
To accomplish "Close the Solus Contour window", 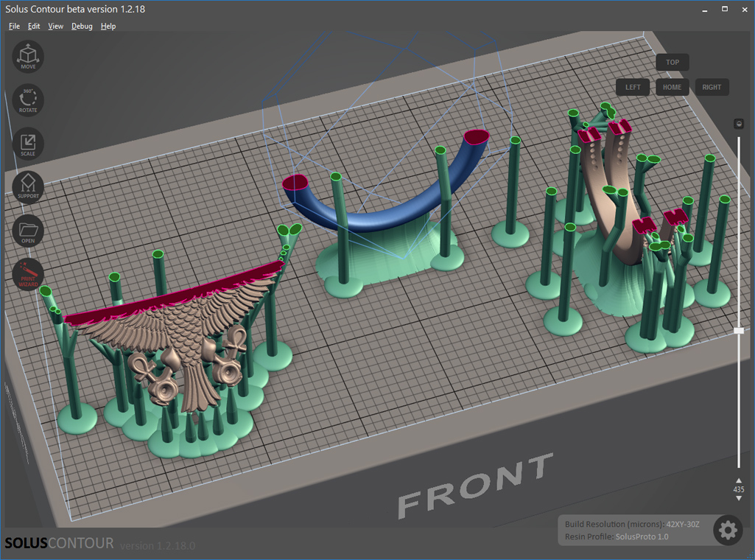I will click(745, 9).
